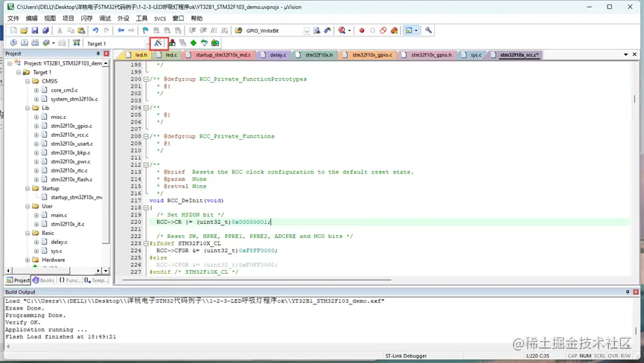This screenshot has height=363, width=644.
Task: Open the SVCS menu
Action: click(160, 19)
